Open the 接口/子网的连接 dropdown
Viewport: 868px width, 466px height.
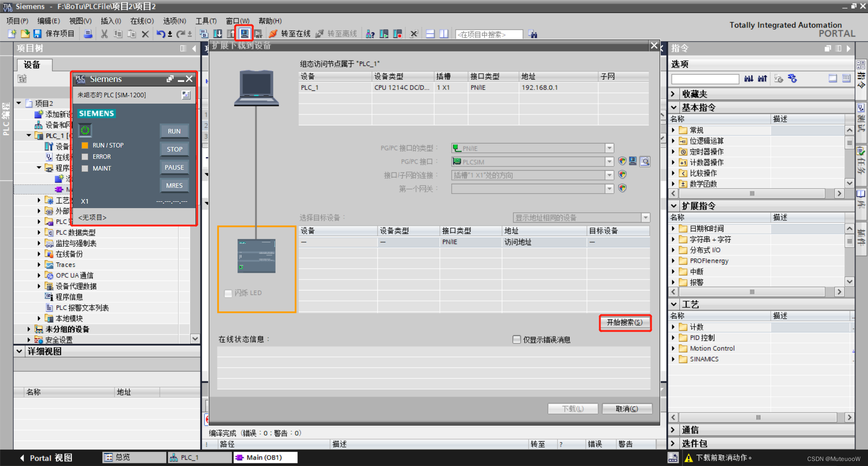coord(610,175)
